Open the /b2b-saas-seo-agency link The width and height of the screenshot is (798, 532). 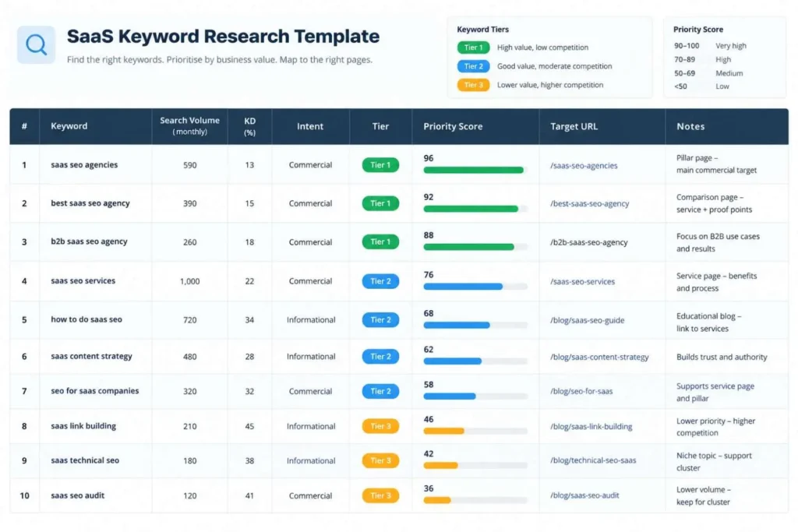589,242
